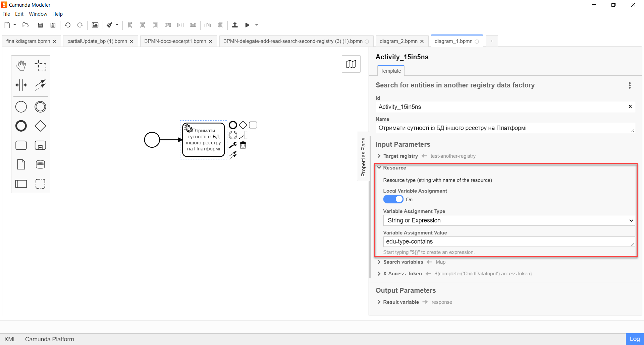Create a Data Store Reference from palette
The width and height of the screenshot is (644, 345).
click(40, 164)
